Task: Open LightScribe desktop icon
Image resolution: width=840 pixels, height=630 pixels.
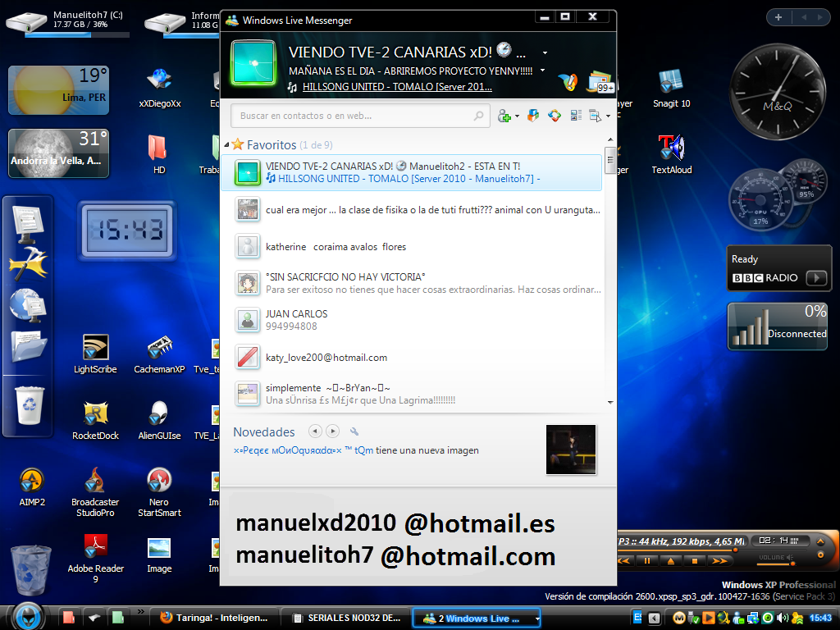Action: [x=95, y=354]
